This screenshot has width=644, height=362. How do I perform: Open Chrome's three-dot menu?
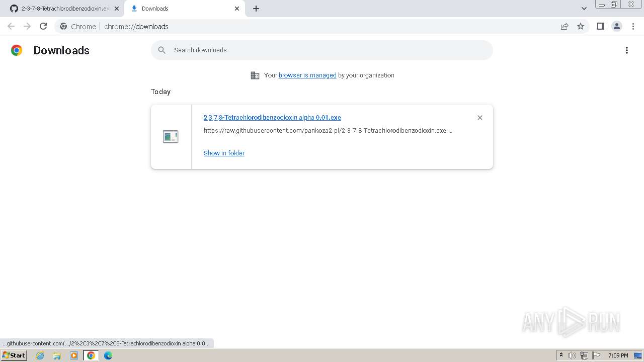coord(633,27)
